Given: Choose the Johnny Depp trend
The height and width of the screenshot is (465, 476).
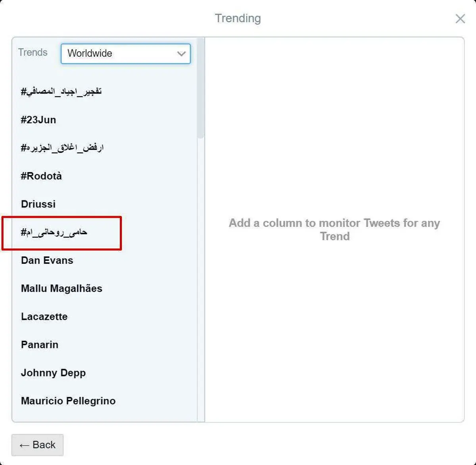Looking at the screenshot, I should 53,373.
